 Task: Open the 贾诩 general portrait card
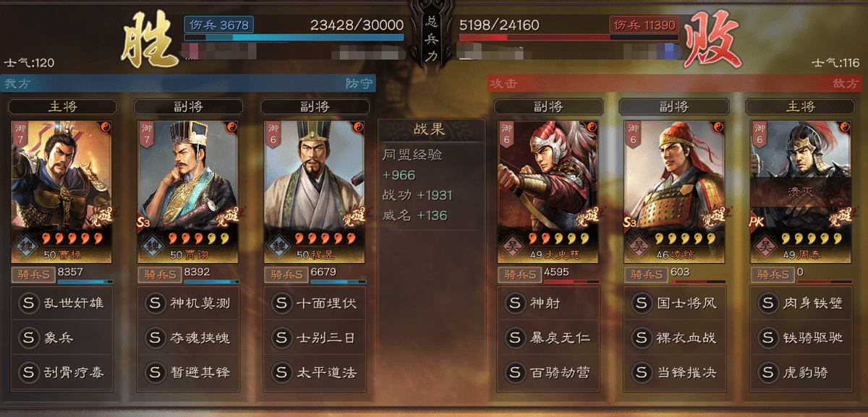[187, 192]
